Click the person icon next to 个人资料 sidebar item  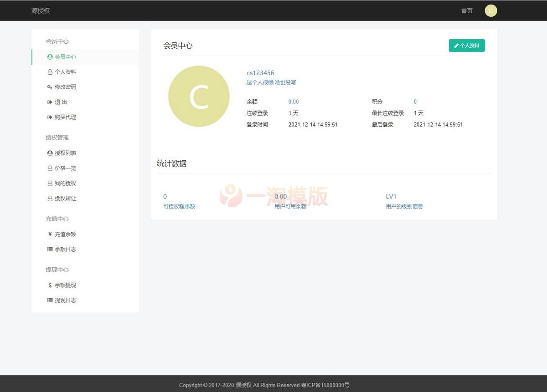click(50, 71)
